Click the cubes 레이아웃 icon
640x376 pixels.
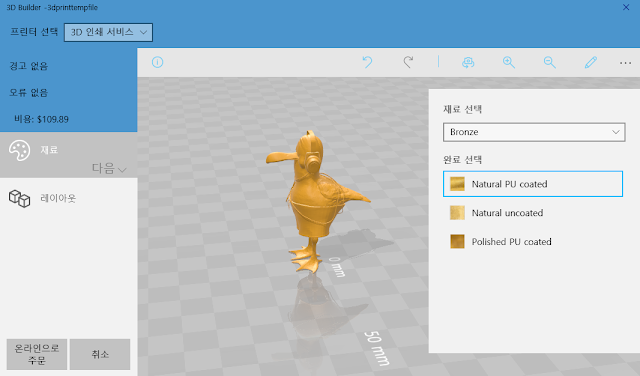19,198
